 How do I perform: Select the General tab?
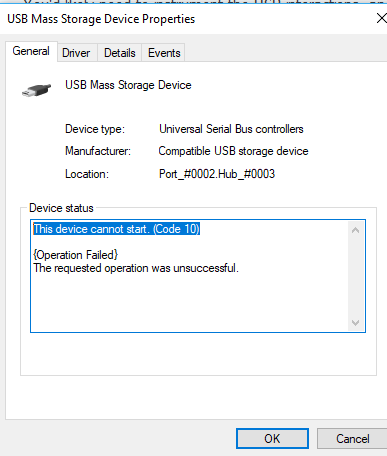click(31, 51)
